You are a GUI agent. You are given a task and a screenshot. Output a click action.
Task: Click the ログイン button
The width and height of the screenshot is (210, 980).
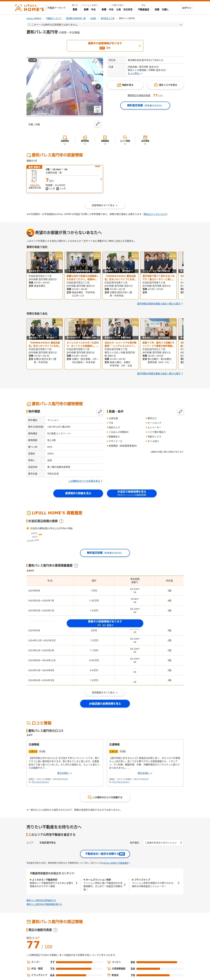(x=187, y=8)
